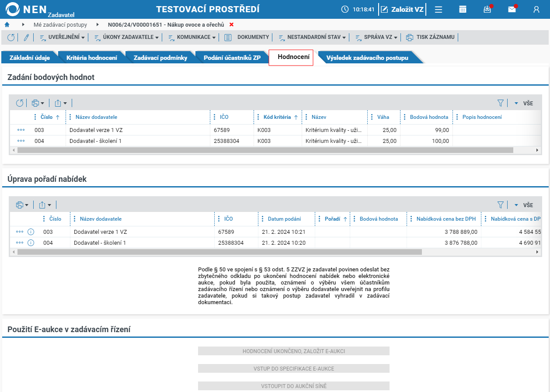The image size is (550, 392).
Task: Open VŠE dropdown in Úprava pořadí nabídek
Action: (x=523, y=205)
